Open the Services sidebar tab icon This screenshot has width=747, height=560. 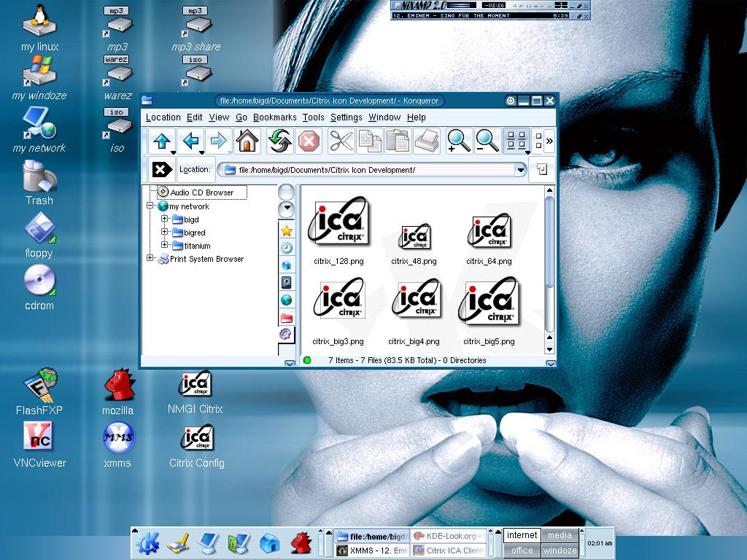[x=286, y=334]
